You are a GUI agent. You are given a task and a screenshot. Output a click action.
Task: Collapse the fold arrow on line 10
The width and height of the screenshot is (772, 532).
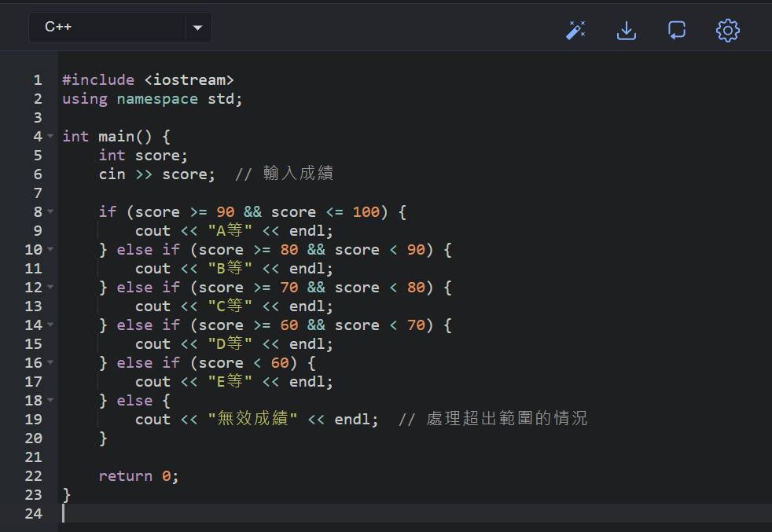pyautogui.click(x=50, y=249)
